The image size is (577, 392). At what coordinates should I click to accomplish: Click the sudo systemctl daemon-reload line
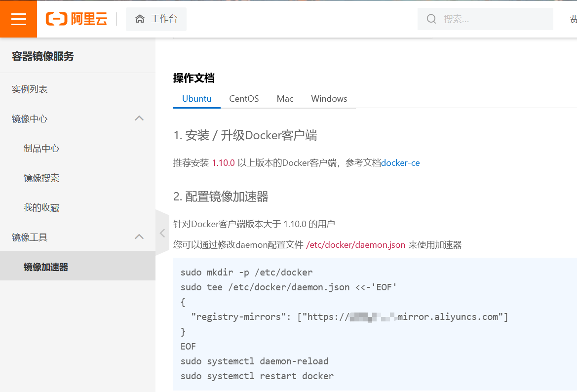(254, 361)
